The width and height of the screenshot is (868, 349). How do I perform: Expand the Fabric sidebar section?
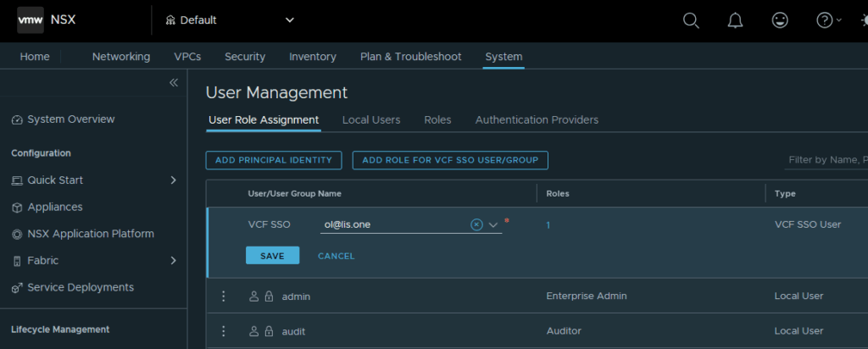point(173,261)
